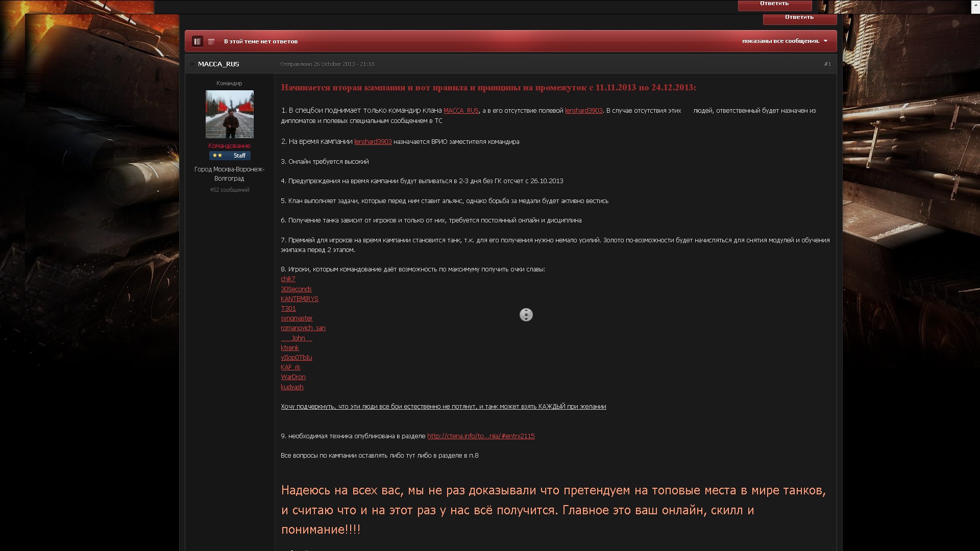This screenshot has height=551, width=980.
Task: Click the Командование group label
Action: pos(229,146)
